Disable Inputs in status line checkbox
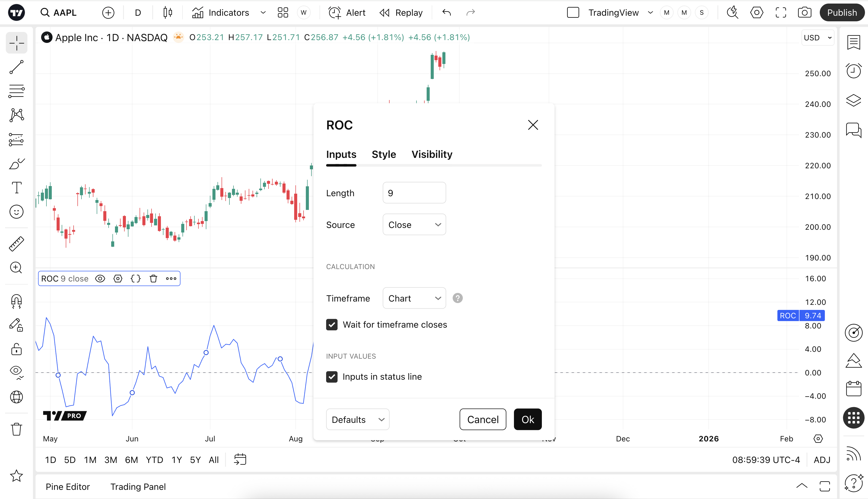The image size is (868, 499). pyautogui.click(x=332, y=377)
